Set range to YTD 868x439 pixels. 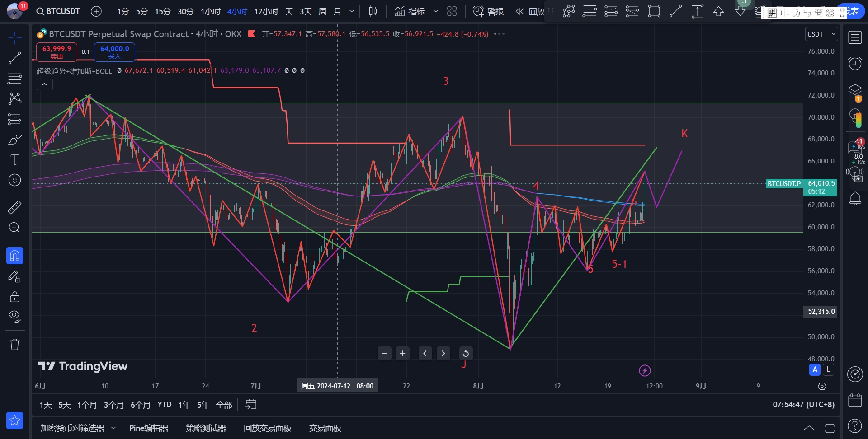(x=164, y=405)
